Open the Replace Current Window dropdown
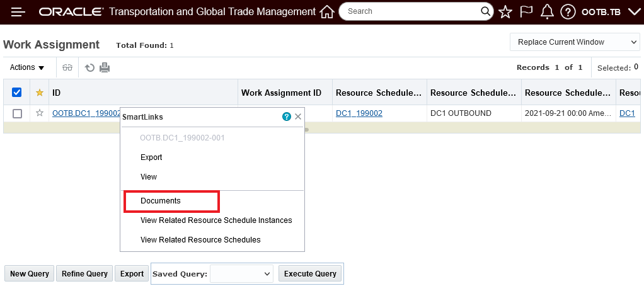644x296 pixels. (575, 42)
